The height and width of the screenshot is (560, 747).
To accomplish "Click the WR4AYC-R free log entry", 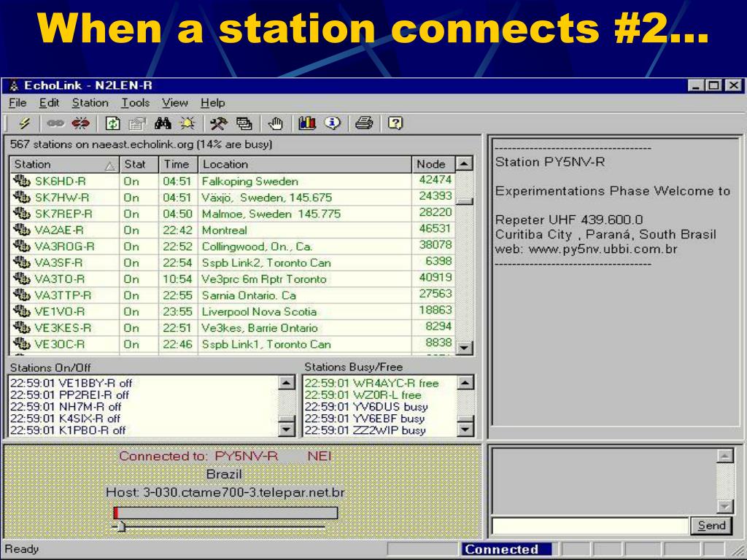I will (371, 383).
